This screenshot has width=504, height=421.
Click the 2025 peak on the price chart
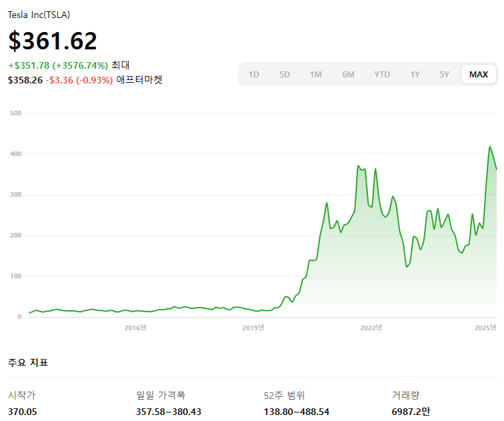click(489, 147)
